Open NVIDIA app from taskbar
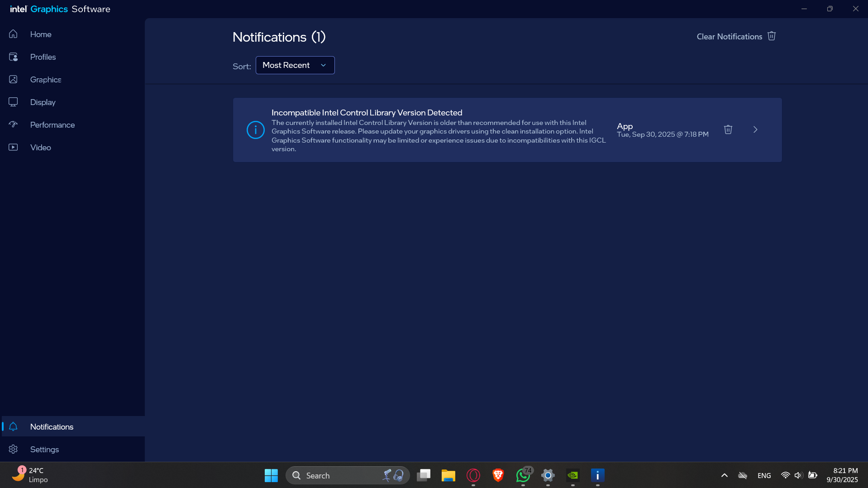 click(x=573, y=475)
